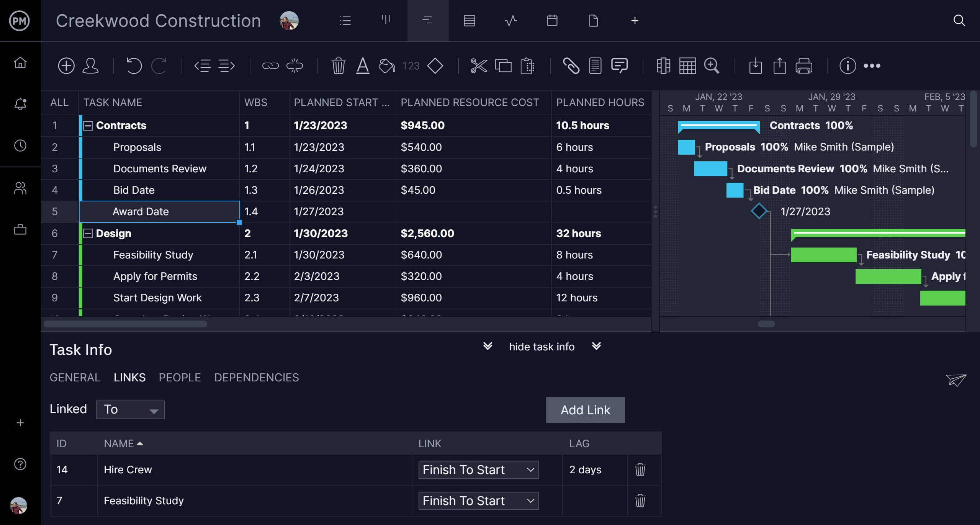The width and height of the screenshot is (980, 525).
Task: Click the Add Task icon
Action: click(65, 65)
